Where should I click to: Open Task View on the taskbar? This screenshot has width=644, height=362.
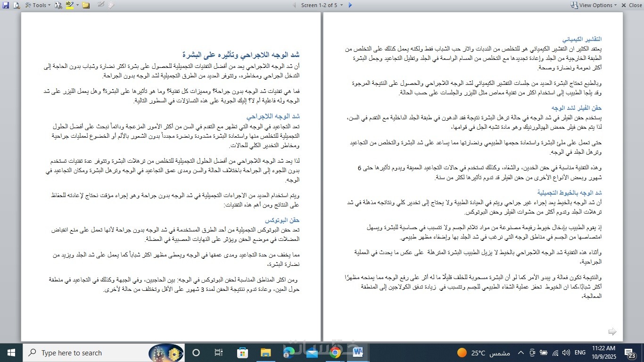click(x=219, y=353)
